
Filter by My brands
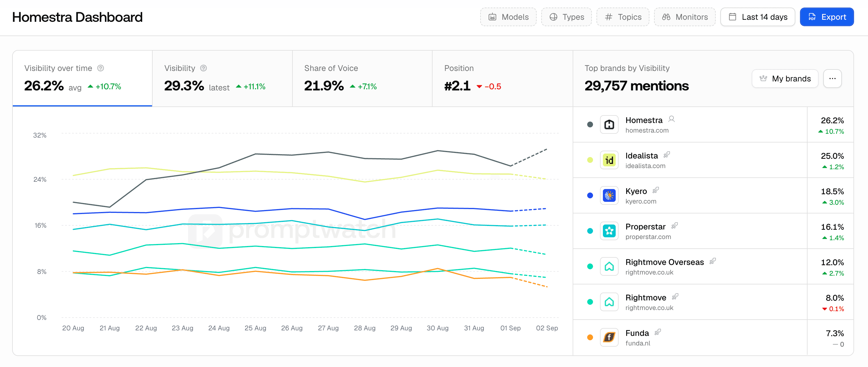[785, 79]
